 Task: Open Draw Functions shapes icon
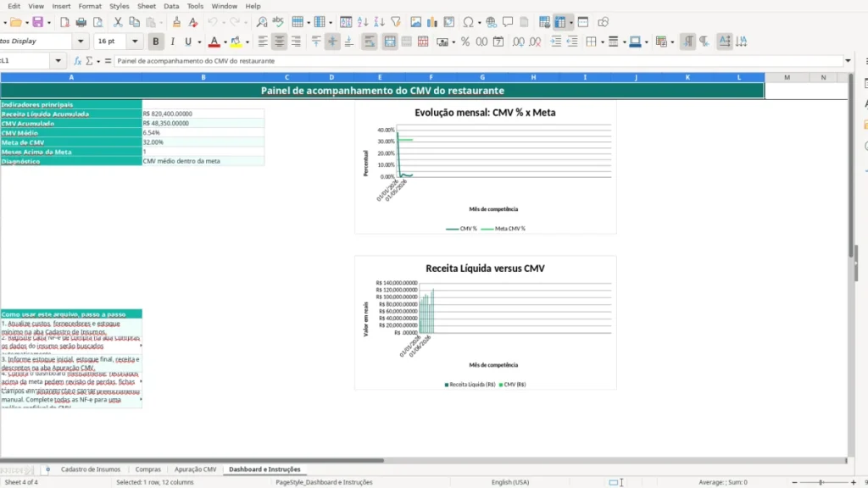[603, 22]
